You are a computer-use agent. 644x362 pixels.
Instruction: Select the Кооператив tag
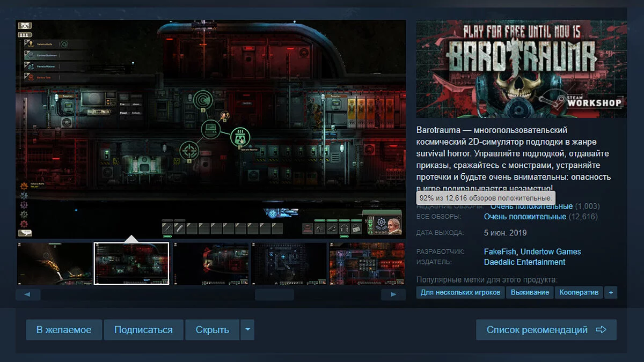(x=579, y=292)
